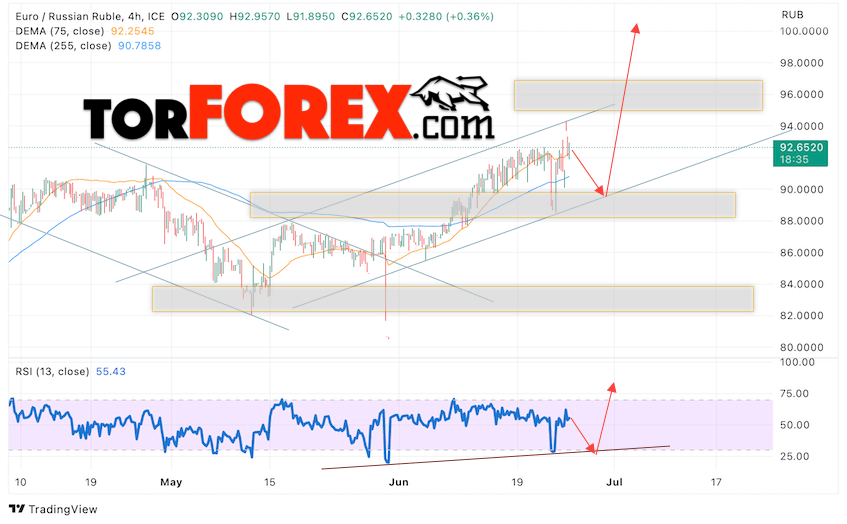Click the May label on time axis
The image size is (847, 524).
tap(171, 482)
